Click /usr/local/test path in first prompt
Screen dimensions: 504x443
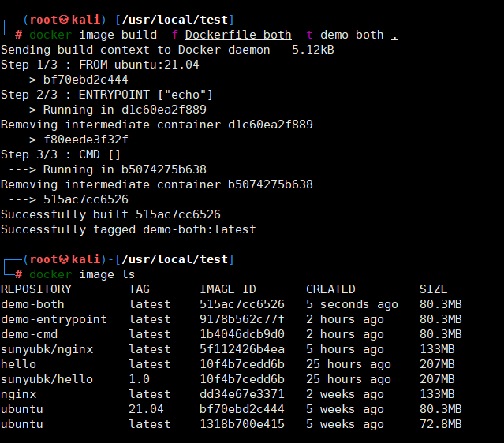click(x=175, y=20)
